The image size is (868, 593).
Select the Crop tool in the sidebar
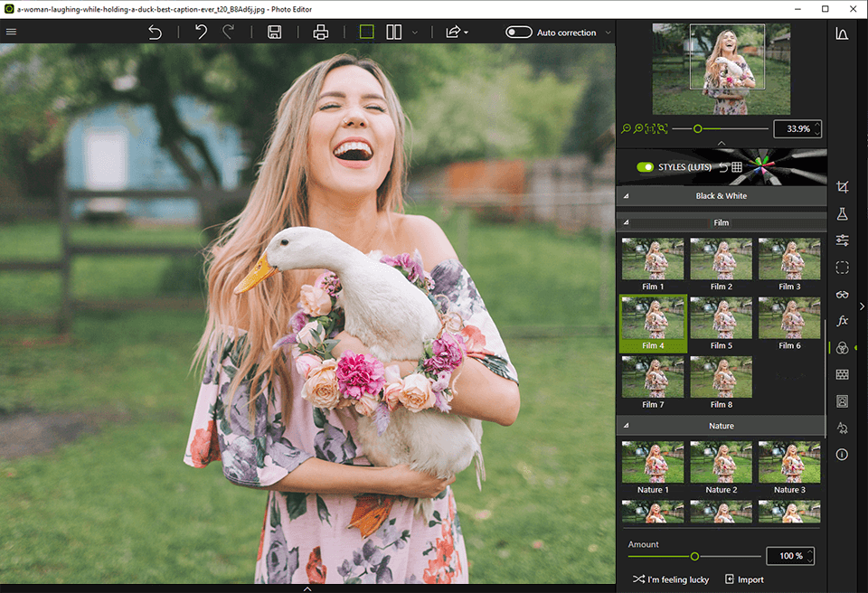coord(842,186)
